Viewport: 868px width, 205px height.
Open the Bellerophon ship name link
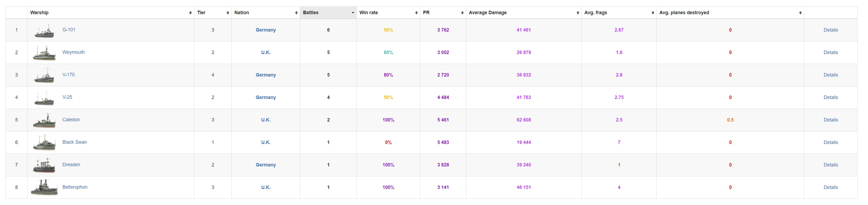(75, 187)
